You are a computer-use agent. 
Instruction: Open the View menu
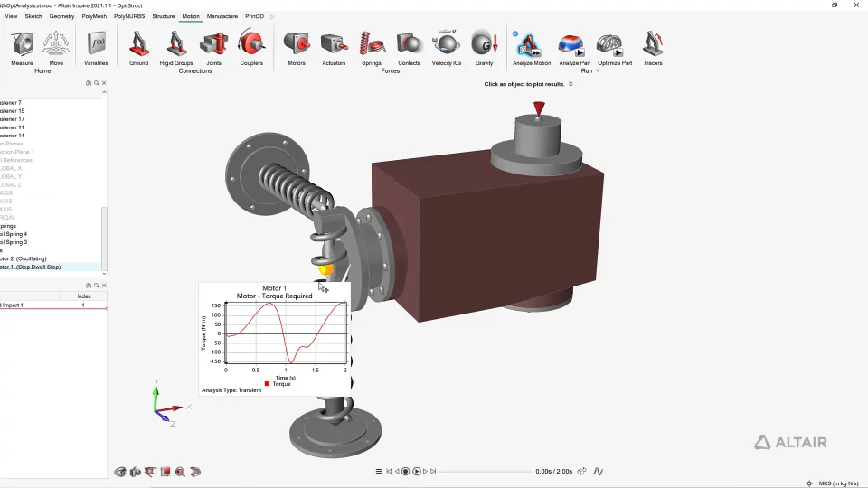coord(11,16)
